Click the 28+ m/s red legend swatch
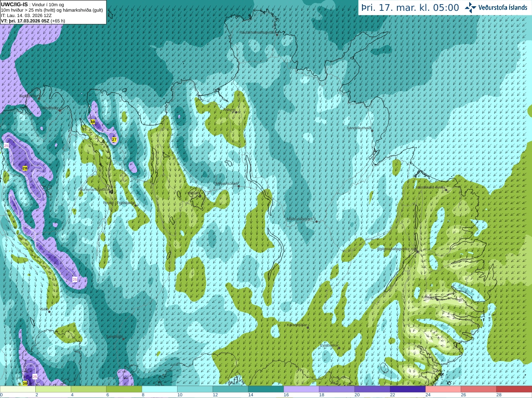This screenshot has width=532, height=398. tap(514, 389)
